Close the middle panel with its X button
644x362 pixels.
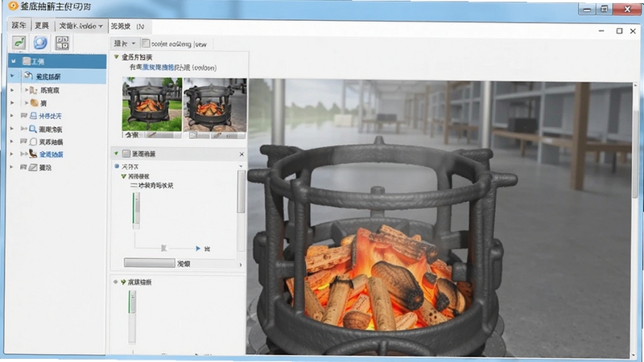pyautogui.click(x=242, y=154)
